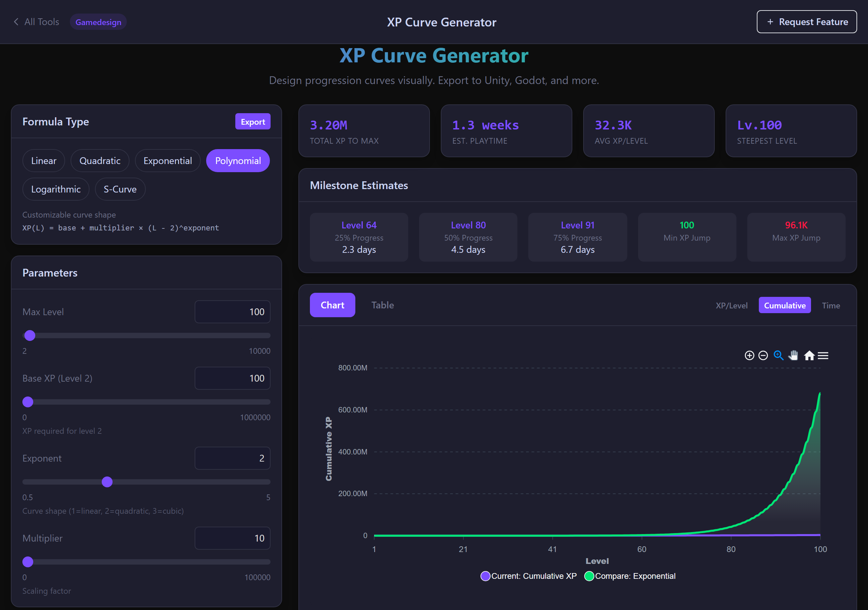Screen dimensions: 868x610
Task: Enable chart panning with the hand tool
Action: pos(793,355)
